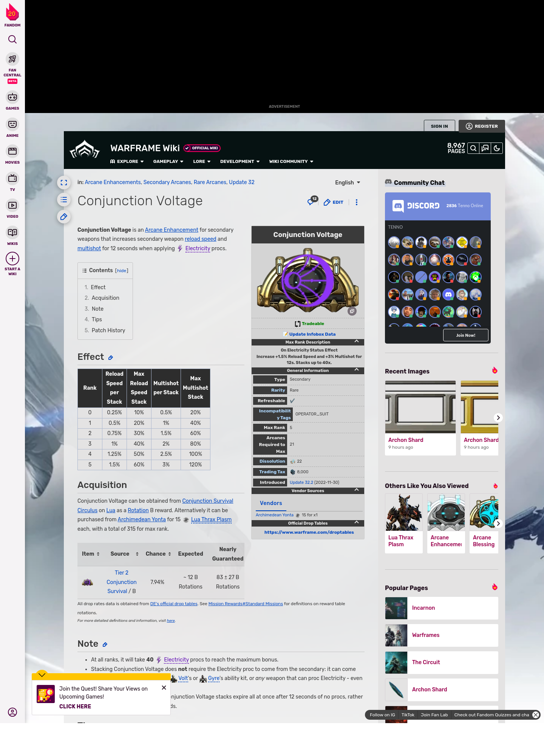
Task: Open the Wiki Community dropdown menu
Action: coord(291,161)
